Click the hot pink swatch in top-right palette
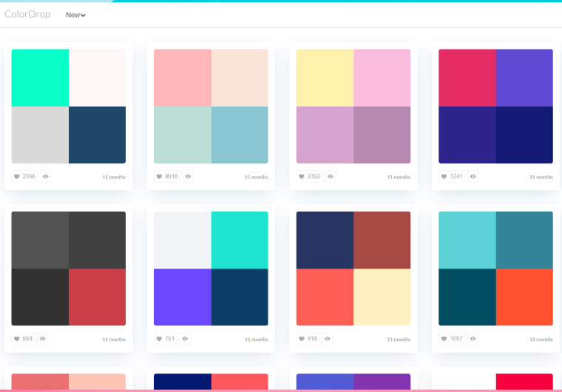The height and width of the screenshot is (392, 562). click(x=467, y=78)
